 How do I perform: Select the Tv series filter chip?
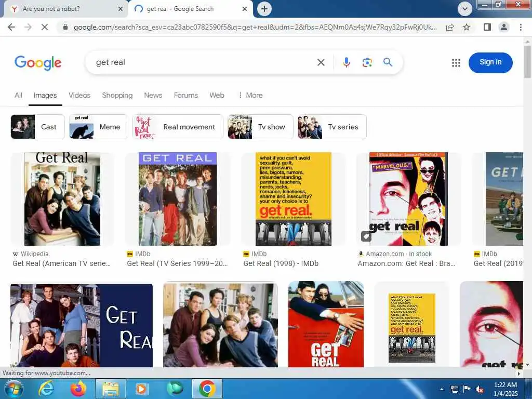pos(332,127)
